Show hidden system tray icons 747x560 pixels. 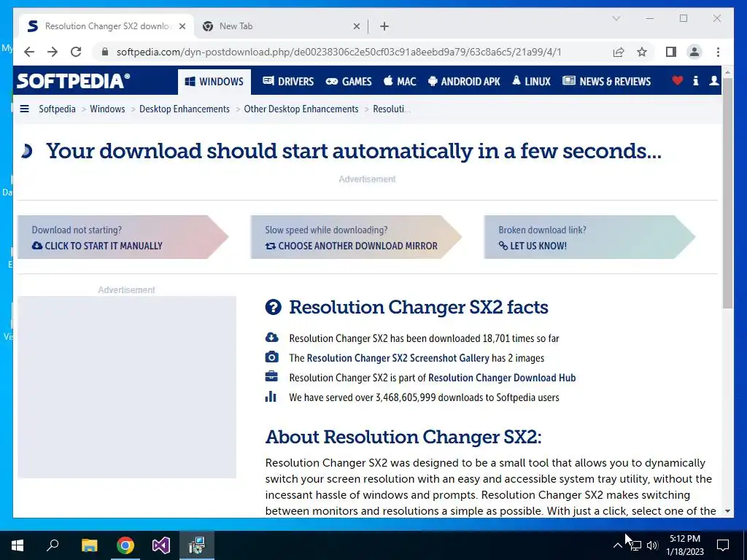pyautogui.click(x=617, y=545)
